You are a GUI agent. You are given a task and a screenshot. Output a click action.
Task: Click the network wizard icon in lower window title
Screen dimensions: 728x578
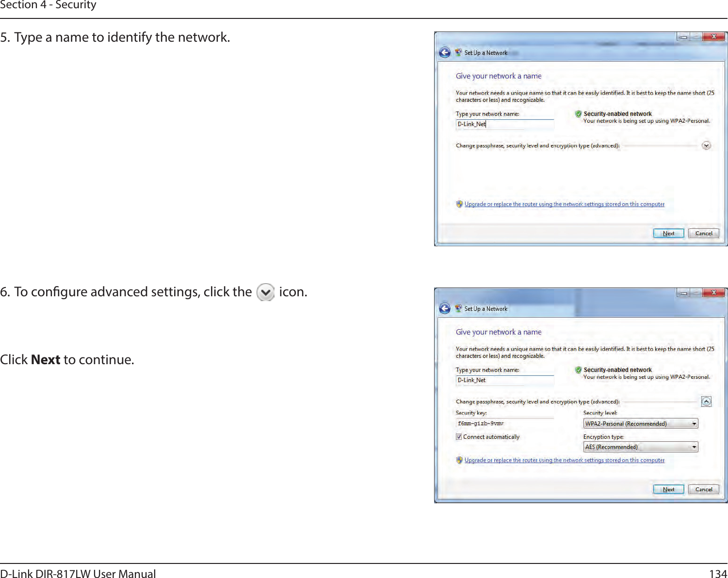tap(458, 308)
